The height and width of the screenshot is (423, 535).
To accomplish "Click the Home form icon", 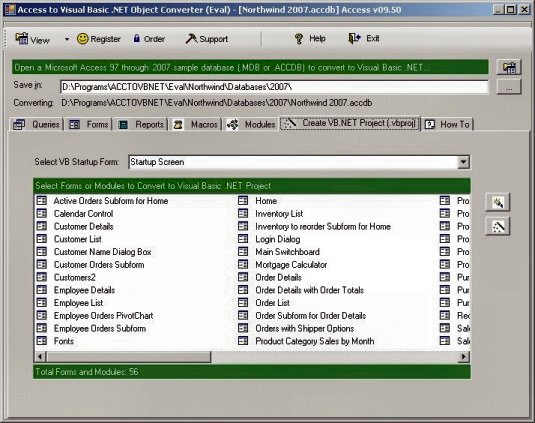I will coord(243,201).
